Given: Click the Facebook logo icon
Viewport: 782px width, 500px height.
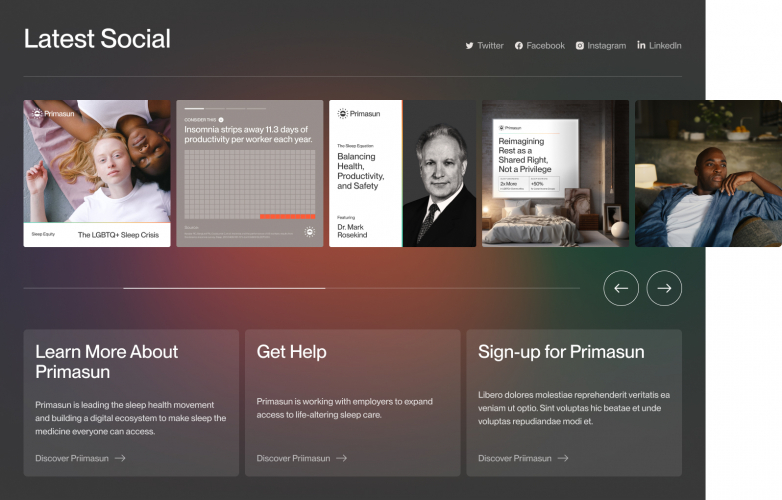Looking at the screenshot, I should [x=519, y=46].
